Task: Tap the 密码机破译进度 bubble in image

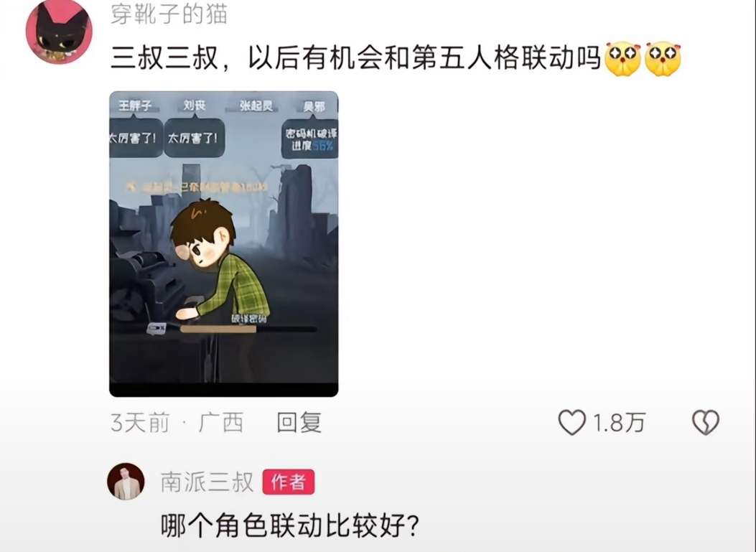Action: click(310, 139)
